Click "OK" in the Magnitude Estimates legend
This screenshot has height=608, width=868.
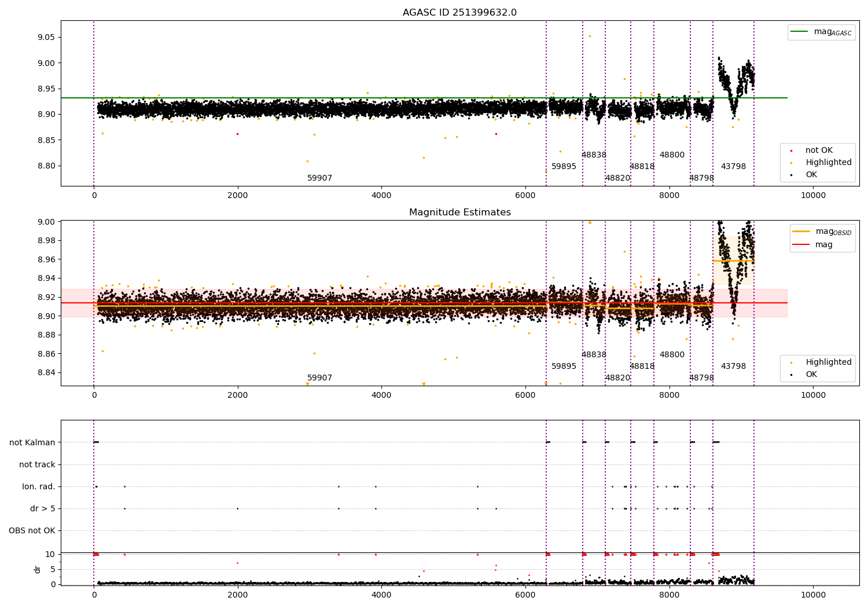pos(811,375)
